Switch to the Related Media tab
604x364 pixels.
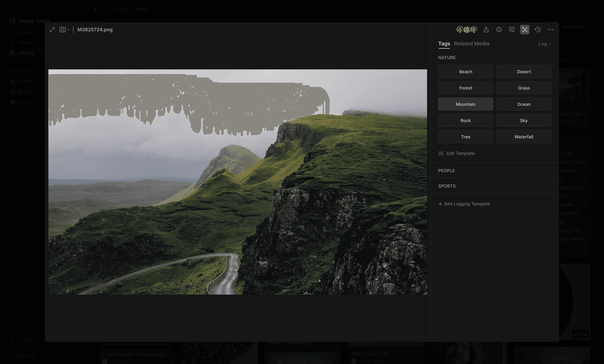471,44
